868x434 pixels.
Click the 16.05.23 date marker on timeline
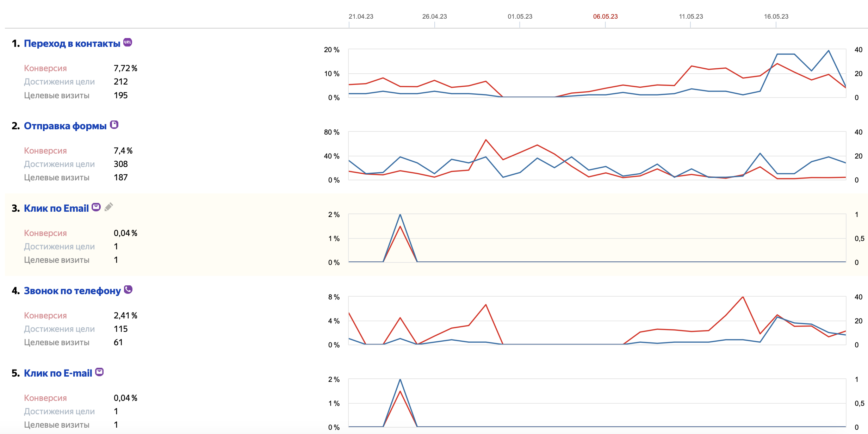[x=776, y=17]
